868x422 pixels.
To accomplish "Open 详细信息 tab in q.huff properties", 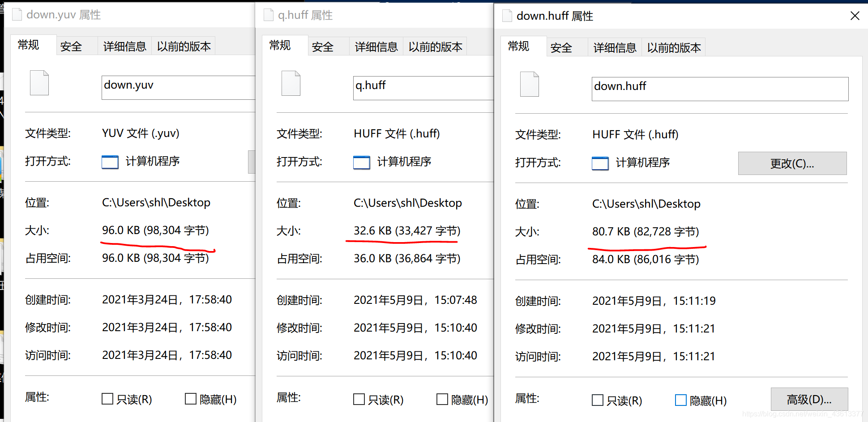I will (x=376, y=47).
